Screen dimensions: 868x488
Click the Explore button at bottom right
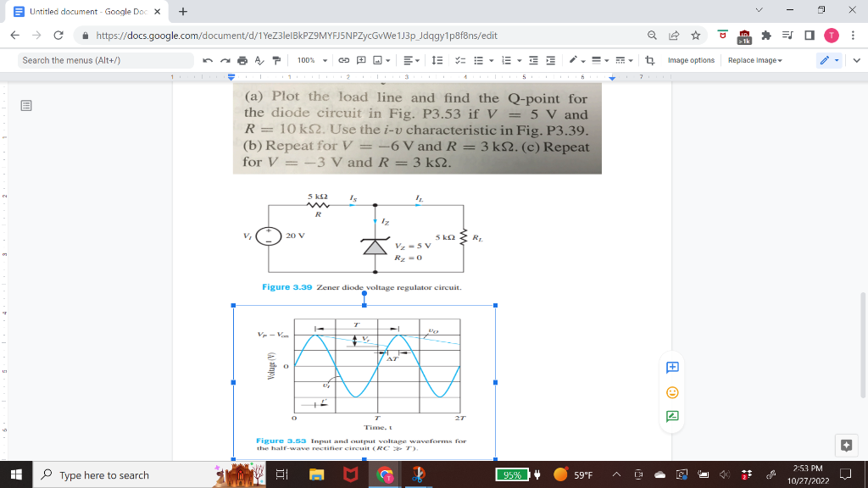point(846,445)
